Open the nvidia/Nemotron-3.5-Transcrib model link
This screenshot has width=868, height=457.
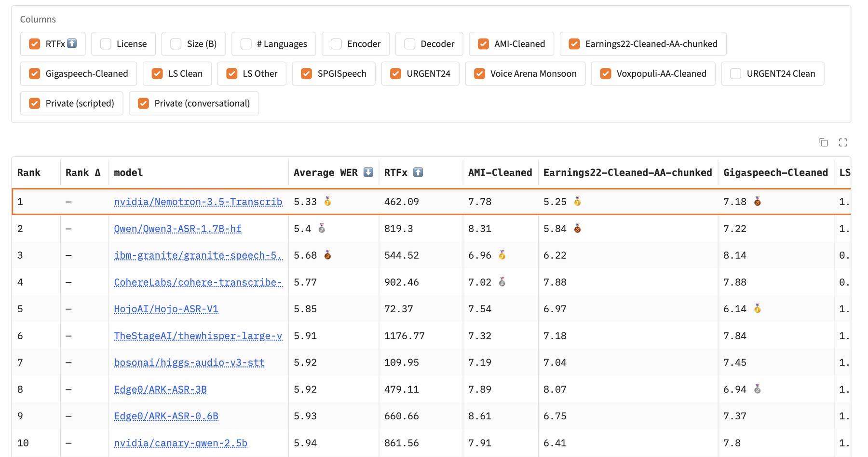coord(198,202)
